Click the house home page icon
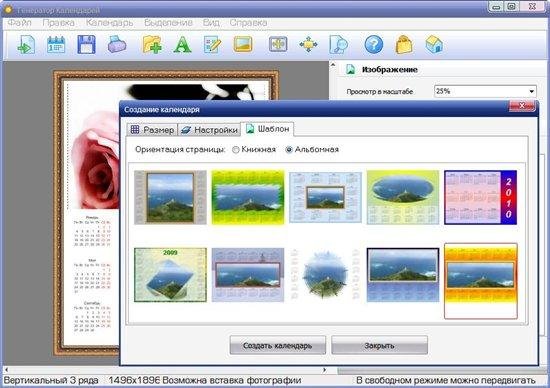550x388 pixels. 434,45
